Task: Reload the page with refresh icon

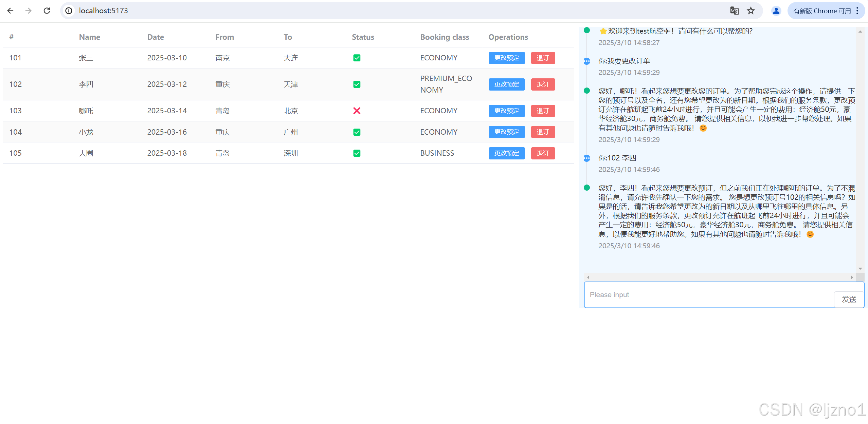Action: 47,11
